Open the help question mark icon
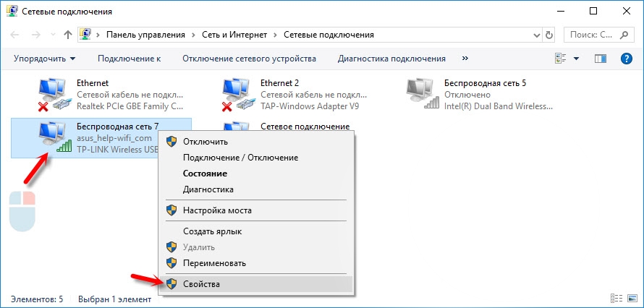This screenshot has width=644, height=308. (627, 59)
